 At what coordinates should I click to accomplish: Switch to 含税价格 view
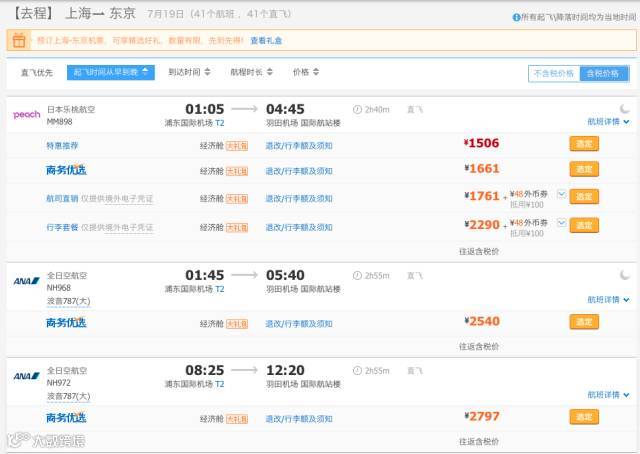click(x=604, y=73)
